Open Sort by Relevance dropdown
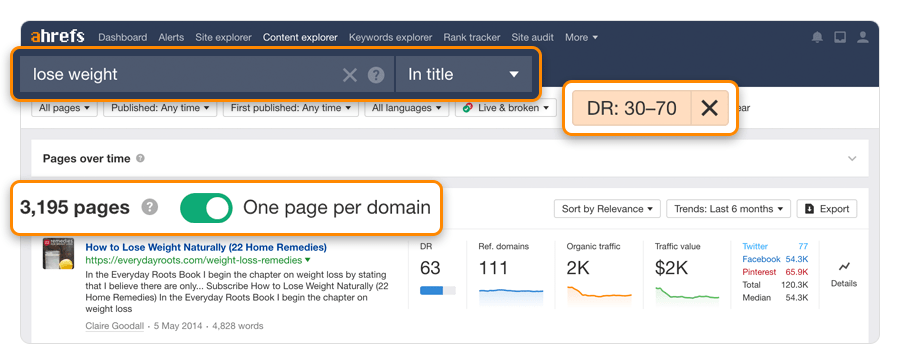Screen dimensions: 900x364 607,209
